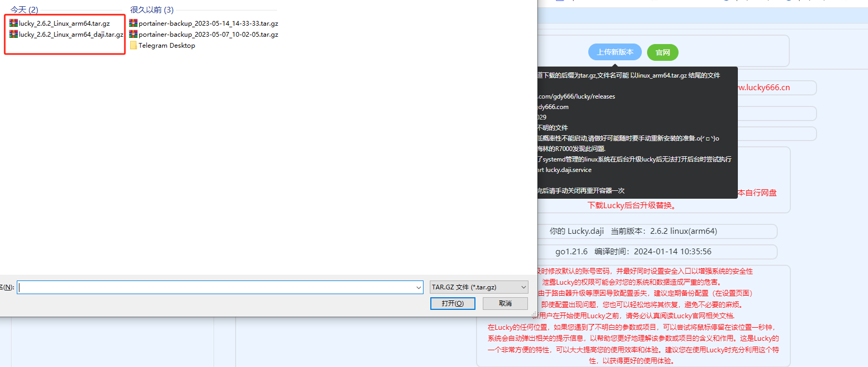Click the portainer-backup 2023-05-07 archive icon
Viewport: 868px width, 367px height.
tap(133, 34)
